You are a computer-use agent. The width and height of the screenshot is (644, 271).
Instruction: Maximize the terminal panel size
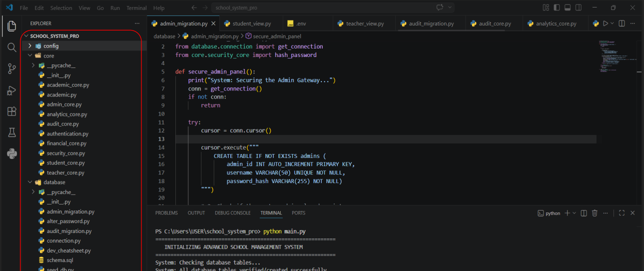click(x=622, y=213)
